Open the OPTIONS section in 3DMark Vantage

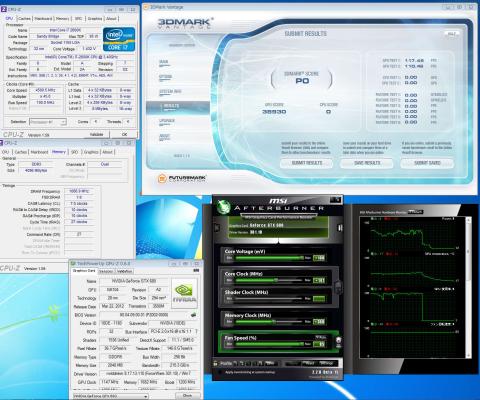pyautogui.click(x=166, y=77)
